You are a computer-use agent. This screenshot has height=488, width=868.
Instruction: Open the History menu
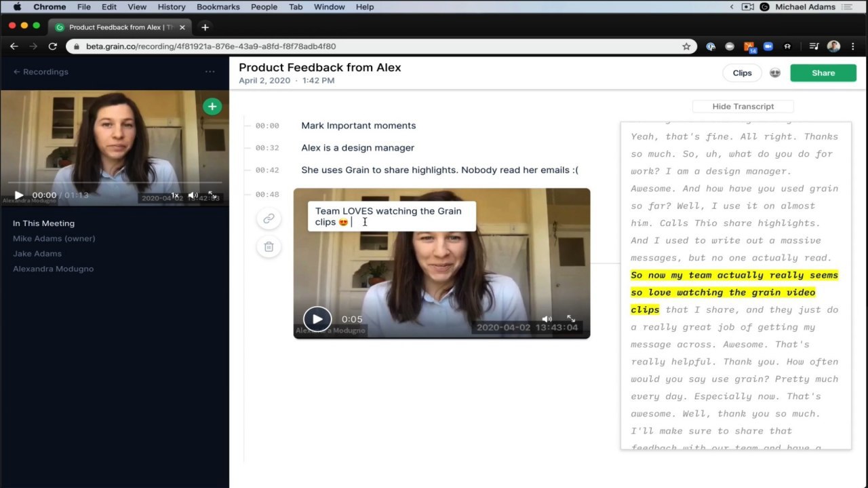[172, 7]
